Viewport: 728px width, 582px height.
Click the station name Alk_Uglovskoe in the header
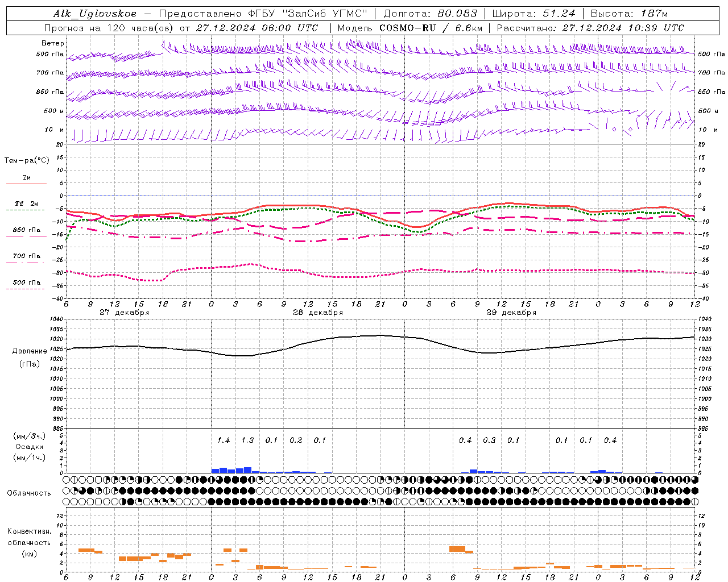pyautogui.click(x=95, y=14)
